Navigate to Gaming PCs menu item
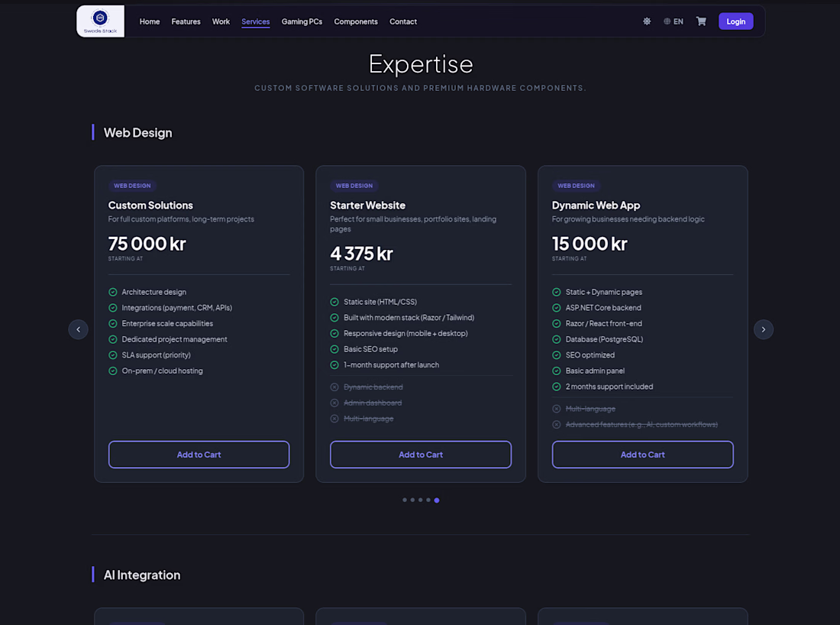 tap(302, 21)
